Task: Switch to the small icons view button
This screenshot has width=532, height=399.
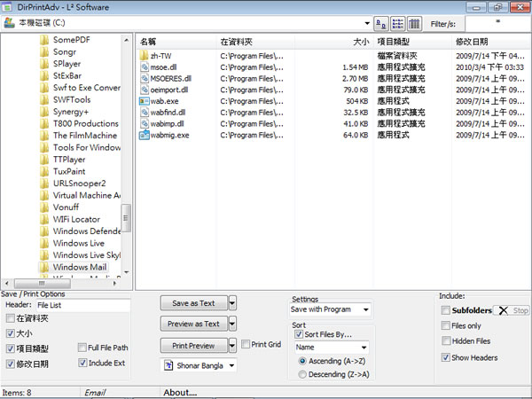Action: (381, 23)
